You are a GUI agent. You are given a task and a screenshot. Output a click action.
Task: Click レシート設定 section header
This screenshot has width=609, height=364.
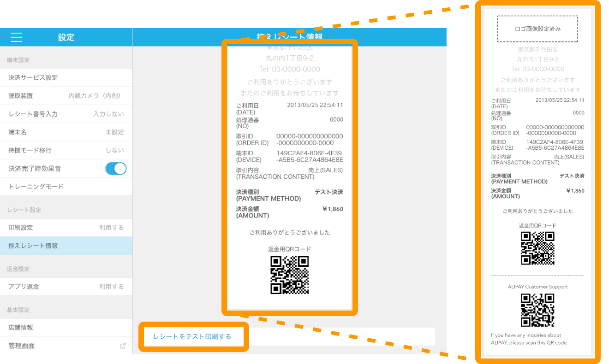(24, 210)
